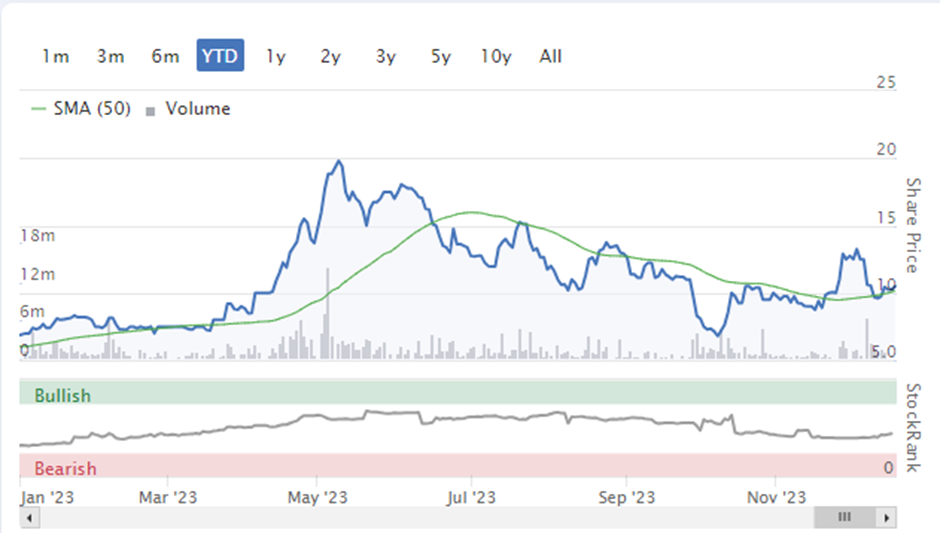
Task: Click the May '23 axis label
Action: 317,497
